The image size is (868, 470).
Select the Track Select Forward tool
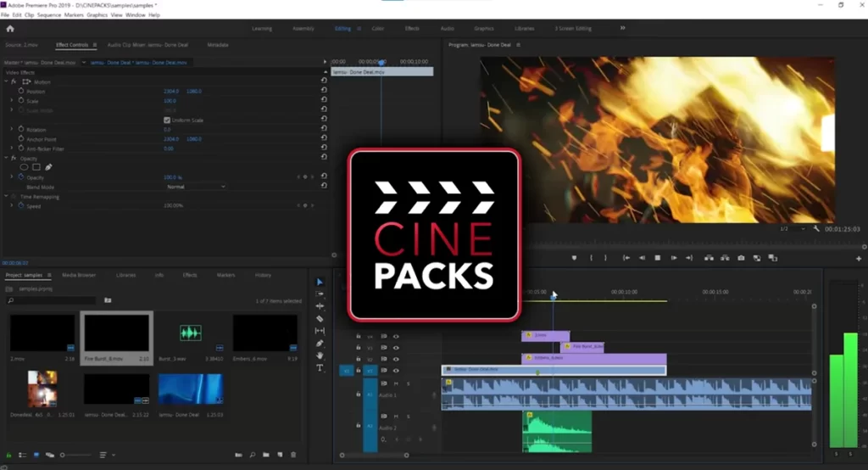[320, 294]
